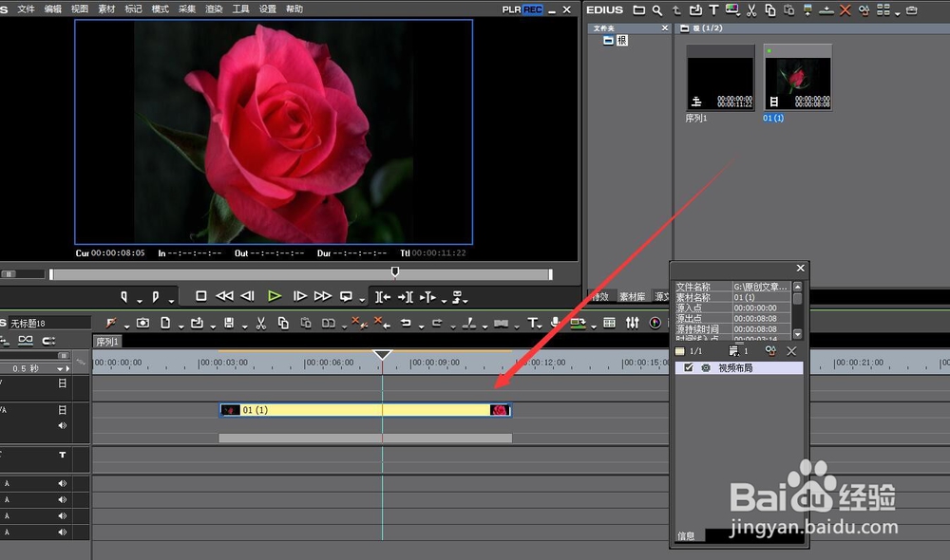Add a cut point at the cursor
This screenshot has width=950, height=560.
click(468, 324)
